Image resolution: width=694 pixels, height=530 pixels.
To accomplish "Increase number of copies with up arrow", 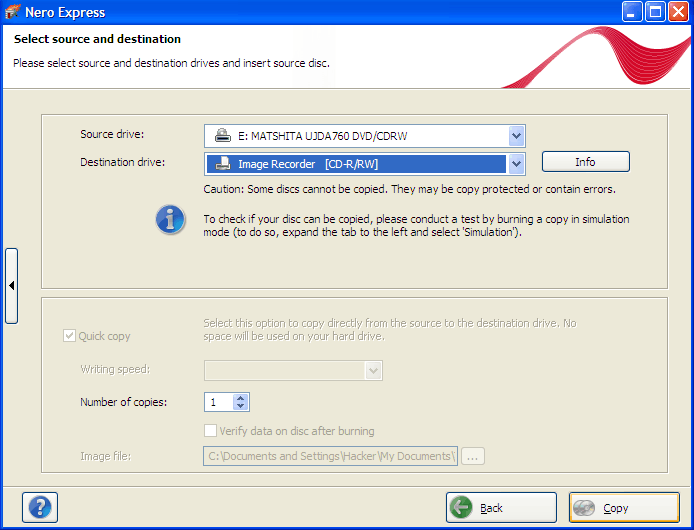I will (x=240, y=398).
